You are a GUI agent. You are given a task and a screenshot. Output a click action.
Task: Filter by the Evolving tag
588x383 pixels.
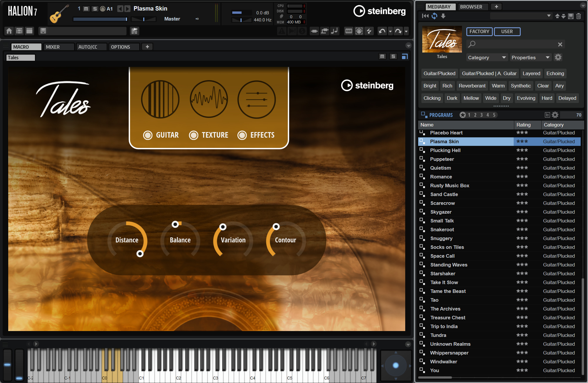coord(526,98)
